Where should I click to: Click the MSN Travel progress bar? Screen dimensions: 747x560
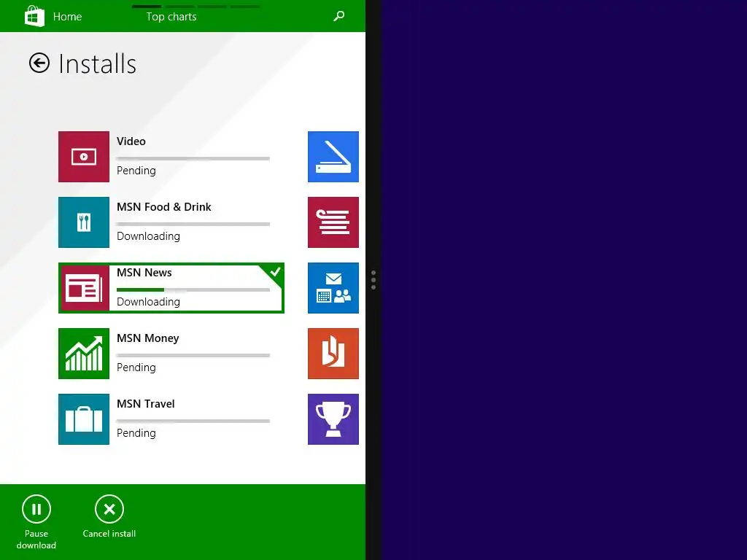[193, 421]
